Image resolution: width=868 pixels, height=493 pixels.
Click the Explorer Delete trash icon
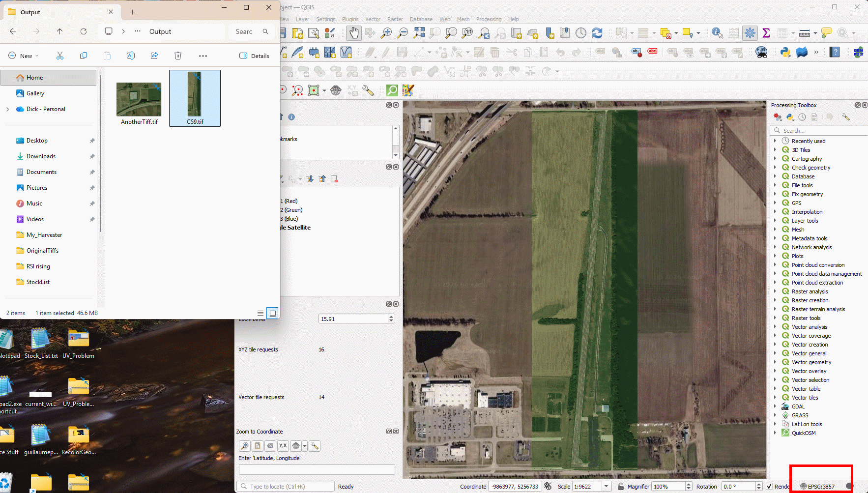178,56
